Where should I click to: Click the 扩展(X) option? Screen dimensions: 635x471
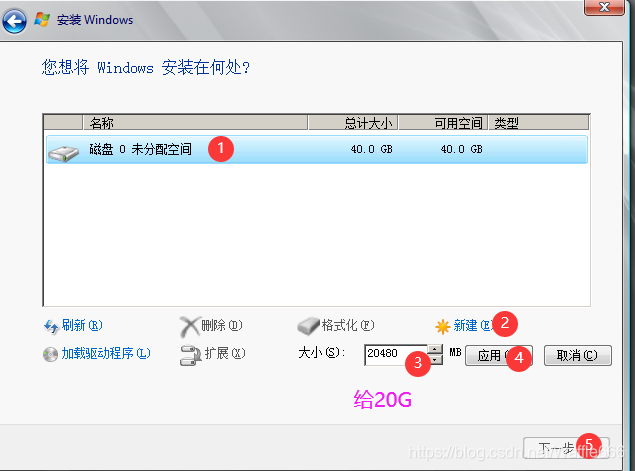pos(225,354)
